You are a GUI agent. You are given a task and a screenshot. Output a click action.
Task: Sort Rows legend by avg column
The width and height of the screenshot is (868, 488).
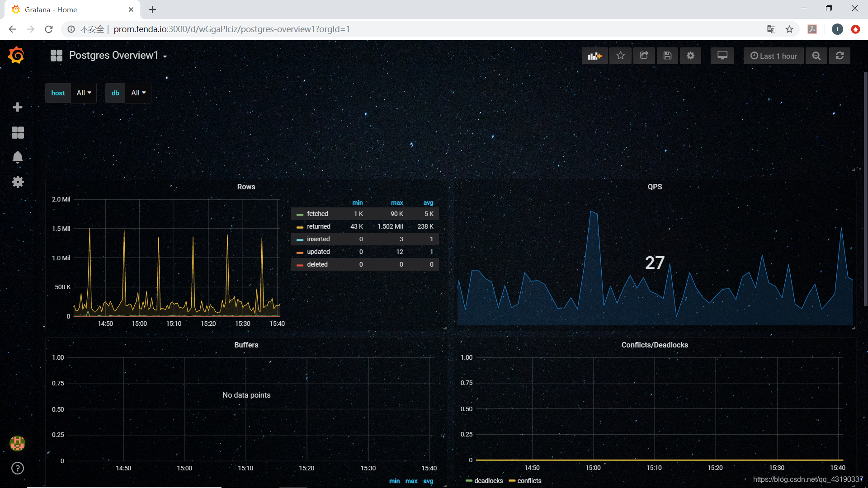428,203
